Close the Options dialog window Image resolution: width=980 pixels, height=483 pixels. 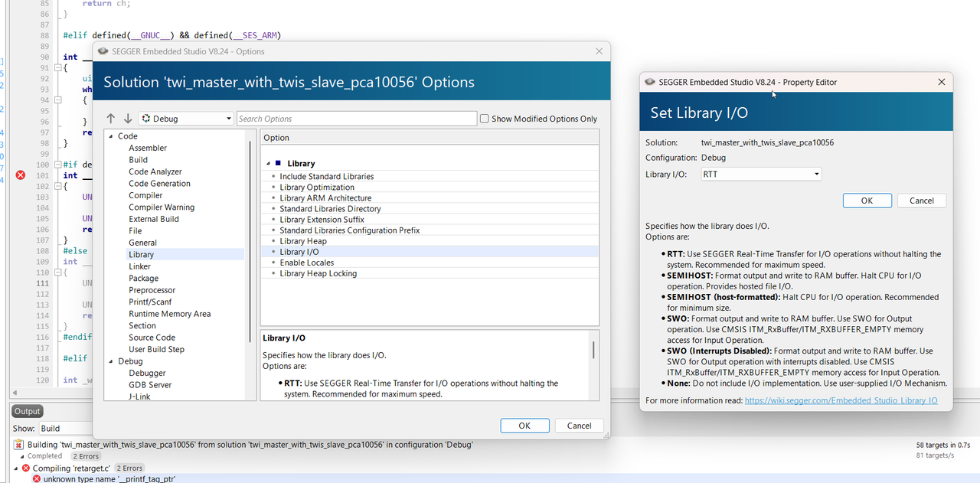point(599,51)
